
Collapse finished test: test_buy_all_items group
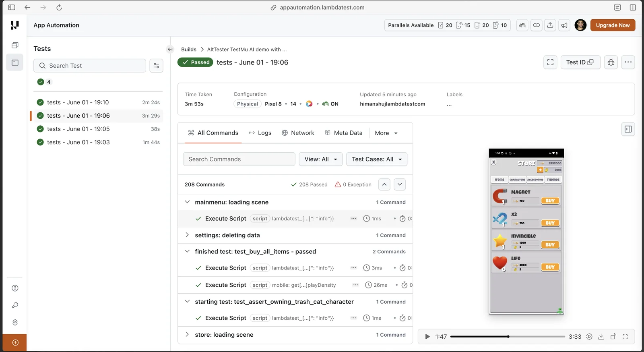[x=187, y=251]
